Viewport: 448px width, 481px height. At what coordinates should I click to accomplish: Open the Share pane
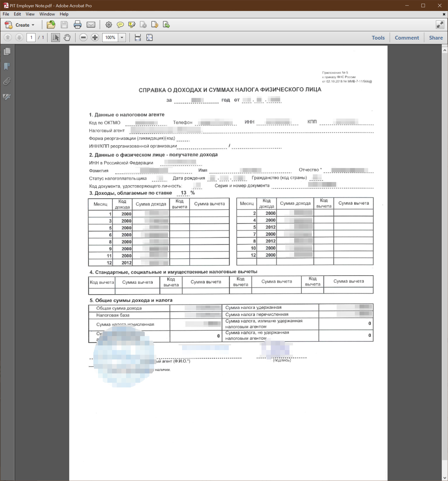coord(436,38)
